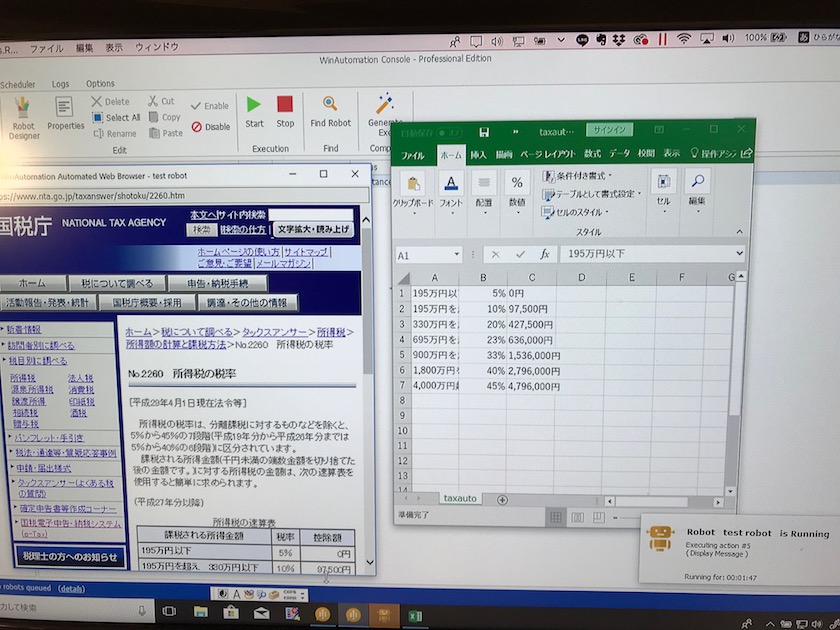Switch to Excel ページレイアウト tab
Screen dimensions: 840x630
click(x=548, y=154)
